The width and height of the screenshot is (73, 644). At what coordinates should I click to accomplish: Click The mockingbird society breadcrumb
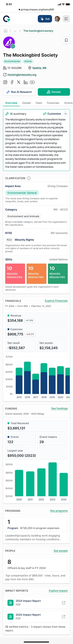point(38,31)
